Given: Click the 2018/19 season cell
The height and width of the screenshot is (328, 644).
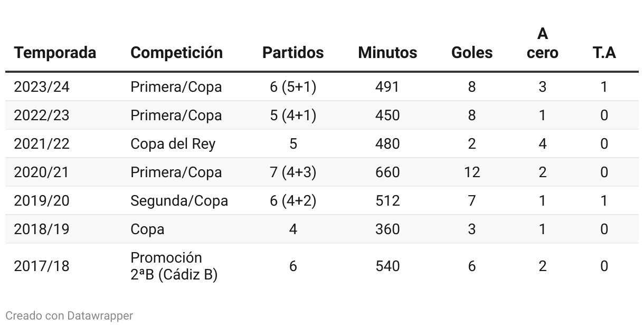Looking at the screenshot, I should click(42, 229).
